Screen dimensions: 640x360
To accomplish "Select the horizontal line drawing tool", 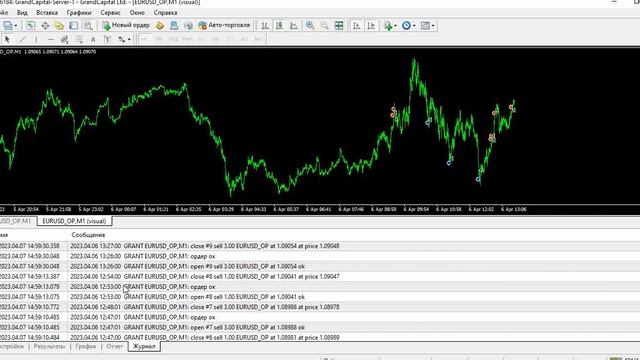I will pos(50,39).
